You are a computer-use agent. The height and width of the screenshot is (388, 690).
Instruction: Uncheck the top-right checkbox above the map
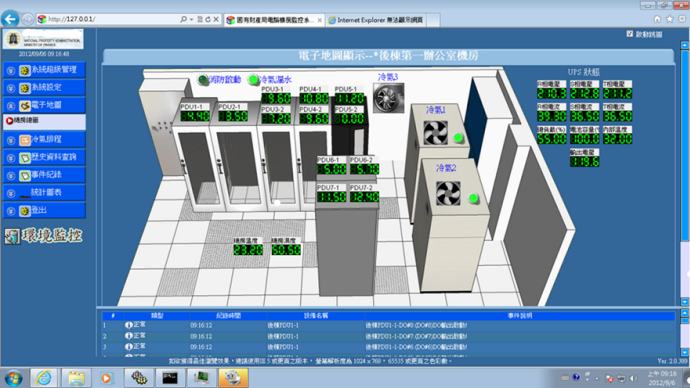[x=630, y=34]
